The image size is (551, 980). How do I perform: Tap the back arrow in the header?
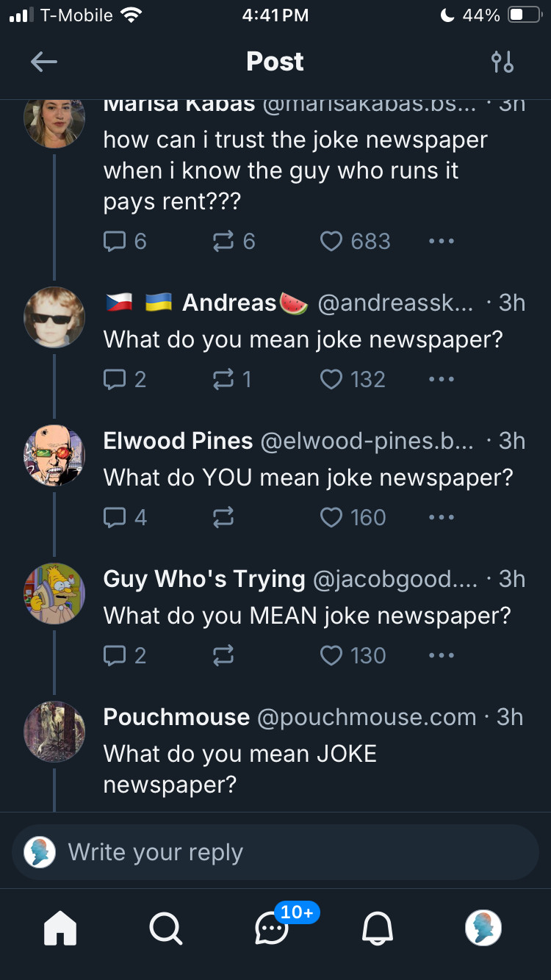44,62
